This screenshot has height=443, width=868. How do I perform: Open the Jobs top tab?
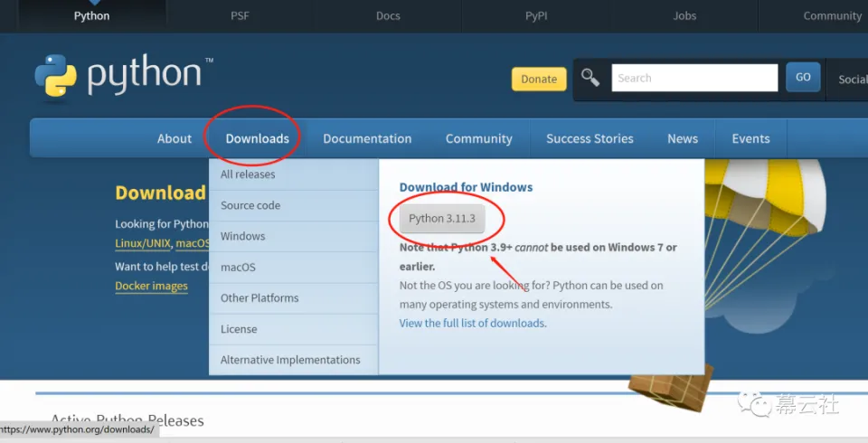684,16
